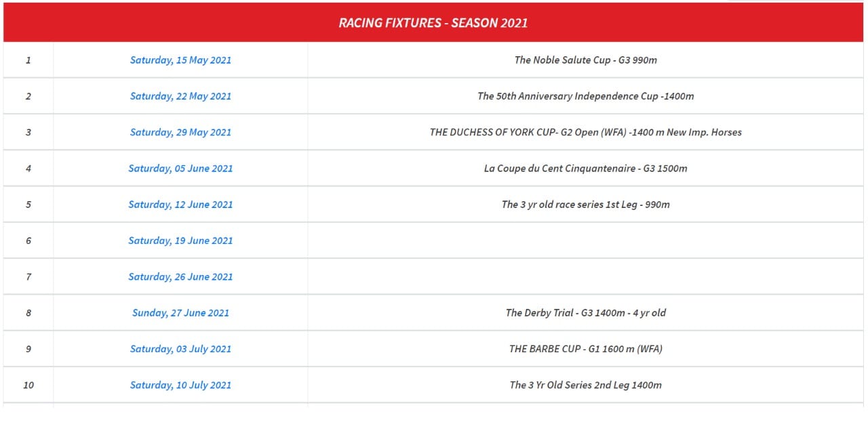Image resolution: width=868 pixels, height=422 pixels.
Task: Click the Sunday, 27 June 2021 link
Action: 180,313
